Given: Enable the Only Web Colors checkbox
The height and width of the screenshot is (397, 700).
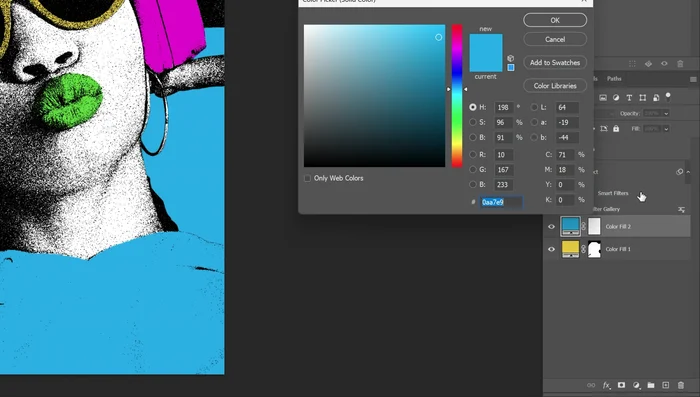Looking at the screenshot, I should point(307,178).
